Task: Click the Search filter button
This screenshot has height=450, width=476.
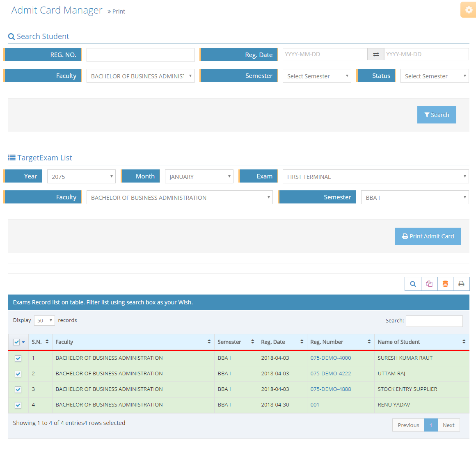Action: (x=437, y=115)
